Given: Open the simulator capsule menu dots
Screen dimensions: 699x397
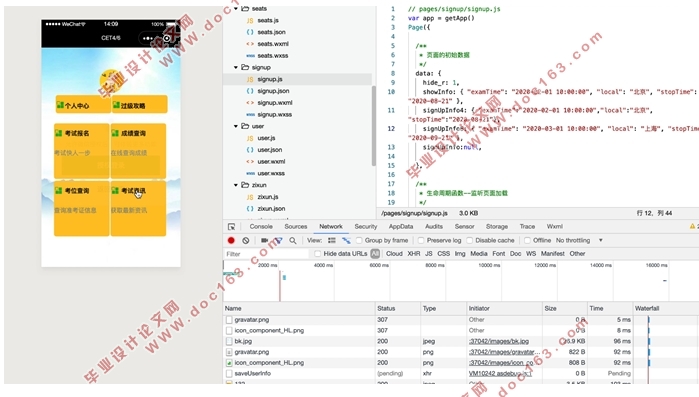Looking at the screenshot, I should pyautogui.click(x=148, y=38).
